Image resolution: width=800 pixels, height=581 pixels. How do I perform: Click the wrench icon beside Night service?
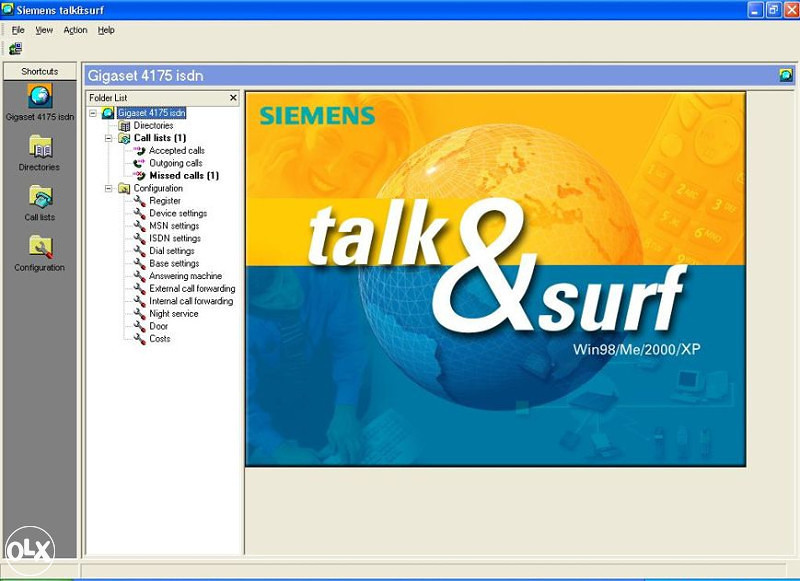[x=139, y=313]
